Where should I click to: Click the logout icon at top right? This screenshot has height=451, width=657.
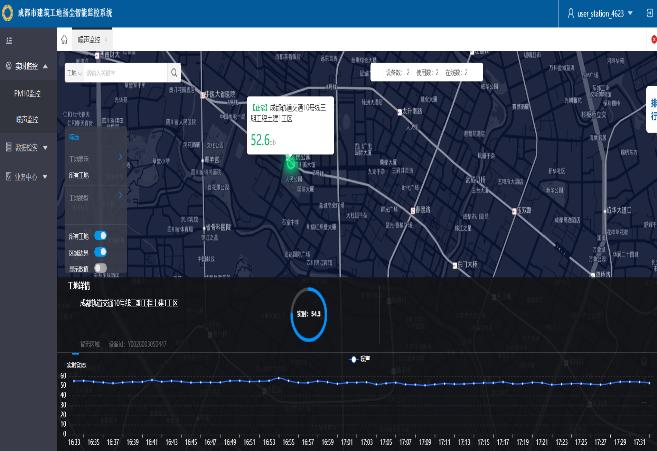coord(649,13)
